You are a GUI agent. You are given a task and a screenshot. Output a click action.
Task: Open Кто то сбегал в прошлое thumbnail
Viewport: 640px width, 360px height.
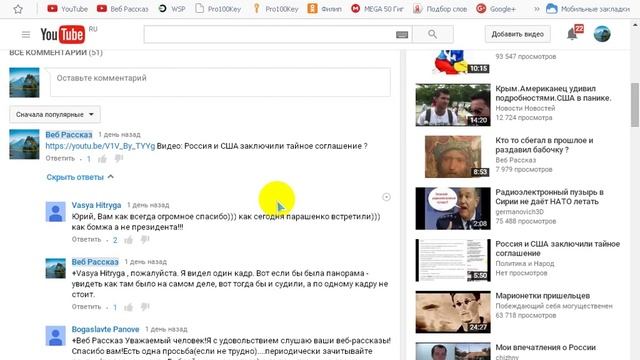pyautogui.click(x=453, y=157)
